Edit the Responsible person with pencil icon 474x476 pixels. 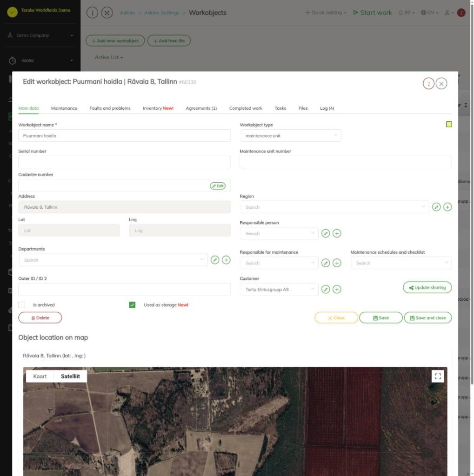coord(326,233)
